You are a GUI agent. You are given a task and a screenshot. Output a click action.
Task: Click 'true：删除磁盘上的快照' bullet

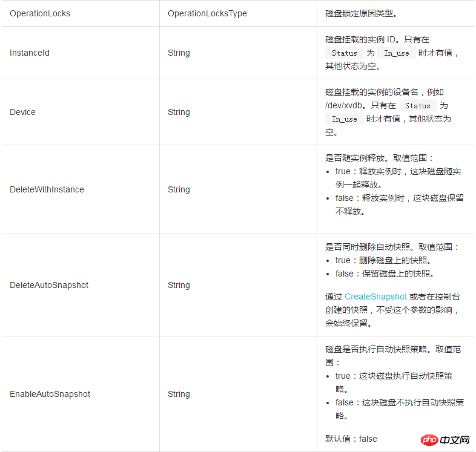click(383, 260)
